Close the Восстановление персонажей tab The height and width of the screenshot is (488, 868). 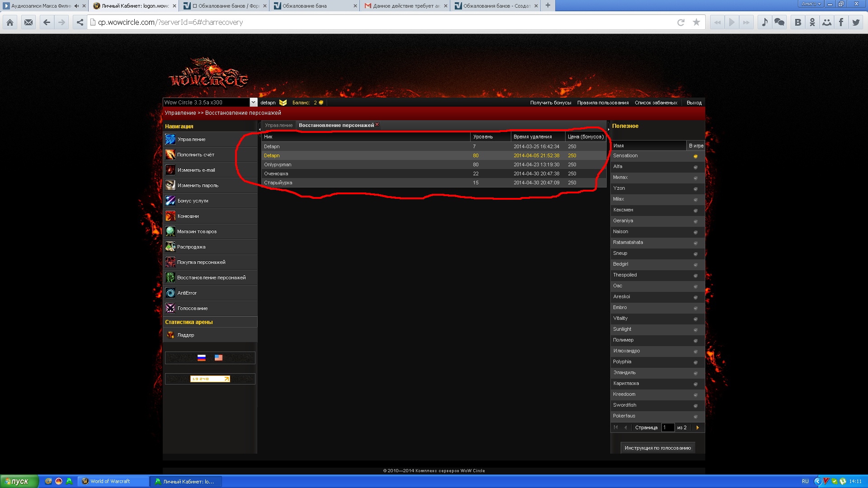pos(377,124)
